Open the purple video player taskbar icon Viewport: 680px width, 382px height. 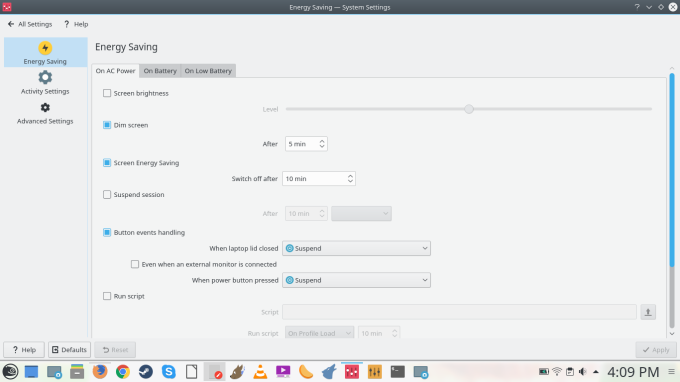[283, 372]
